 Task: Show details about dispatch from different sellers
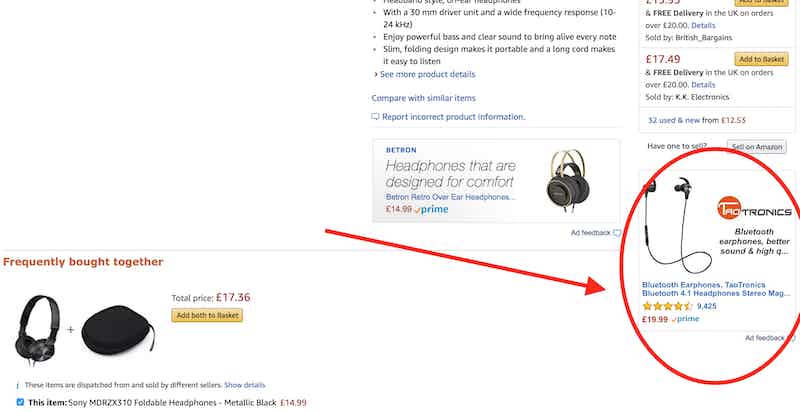[244, 385]
